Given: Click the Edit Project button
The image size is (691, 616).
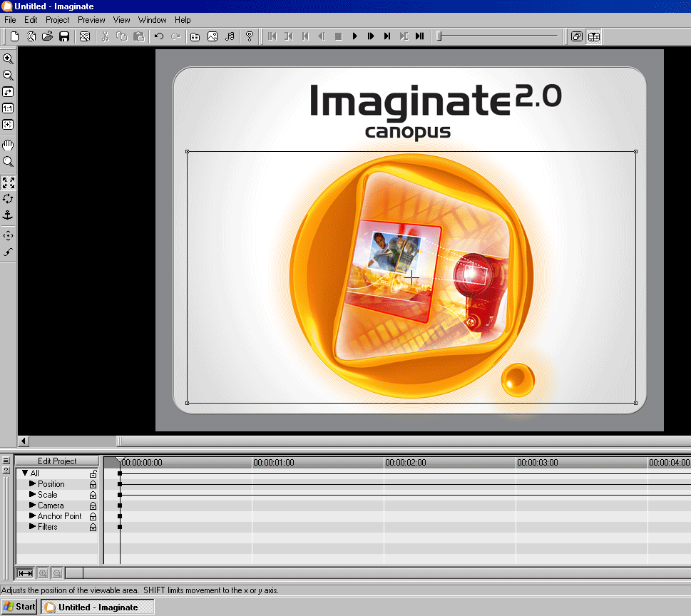Looking at the screenshot, I should [57, 461].
